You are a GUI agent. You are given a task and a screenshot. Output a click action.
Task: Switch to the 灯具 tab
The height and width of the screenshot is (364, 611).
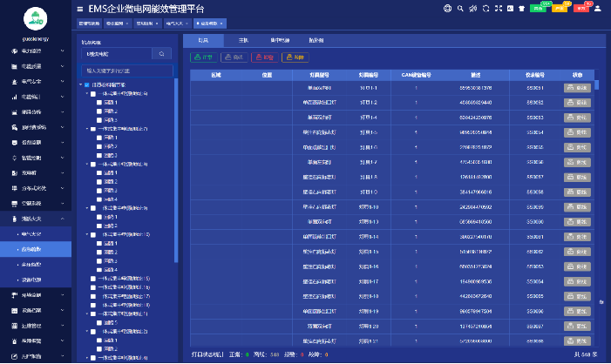[202, 40]
